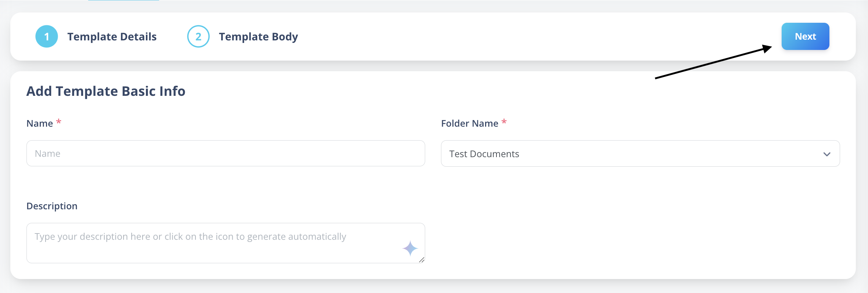Image resolution: width=868 pixels, height=293 pixels.
Task: Select the step 2 circle icon
Action: click(x=198, y=36)
